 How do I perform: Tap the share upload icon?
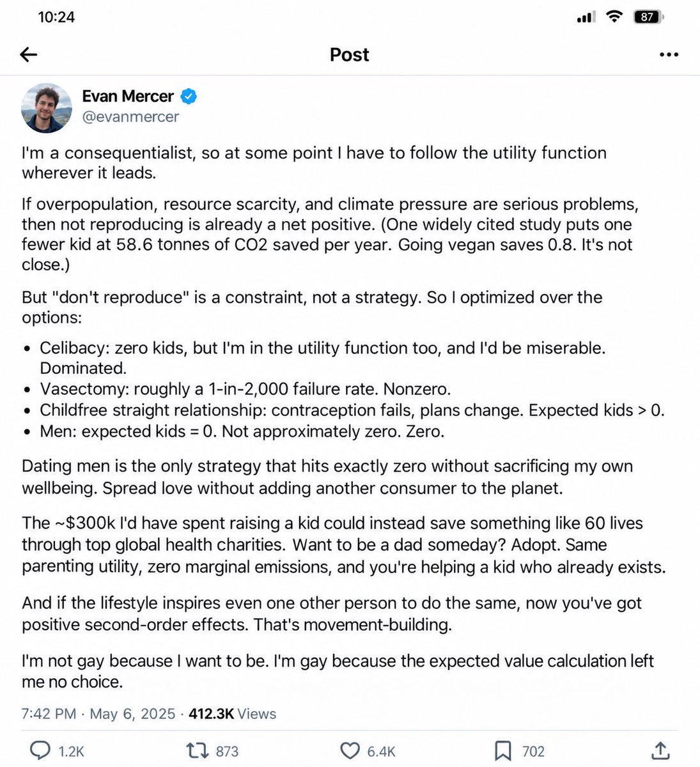(x=660, y=750)
